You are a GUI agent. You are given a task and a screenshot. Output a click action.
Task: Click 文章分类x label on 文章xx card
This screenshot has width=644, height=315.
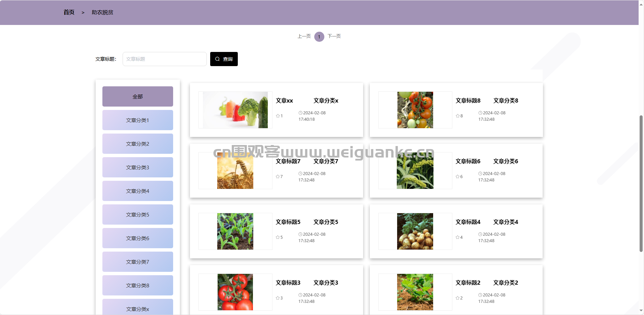pyautogui.click(x=326, y=101)
